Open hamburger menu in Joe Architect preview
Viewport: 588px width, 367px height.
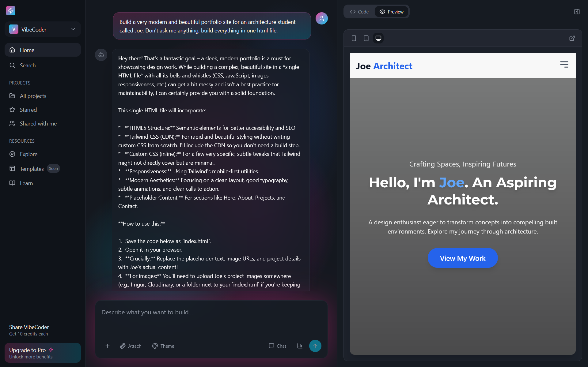pyautogui.click(x=564, y=64)
